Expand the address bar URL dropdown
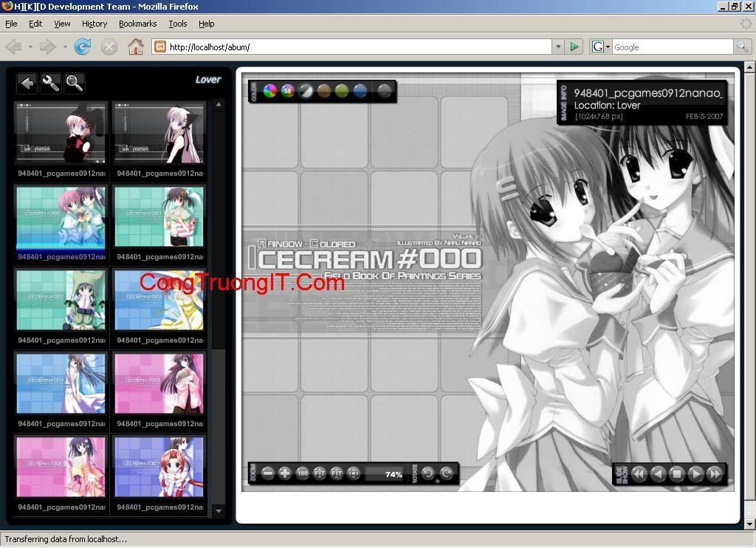The width and height of the screenshot is (756, 548). 558,47
